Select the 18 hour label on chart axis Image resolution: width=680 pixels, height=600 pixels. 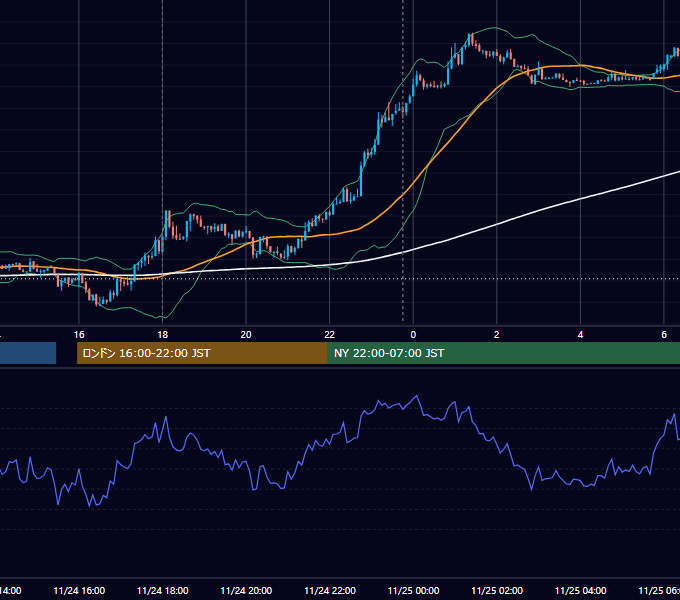(x=163, y=335)
